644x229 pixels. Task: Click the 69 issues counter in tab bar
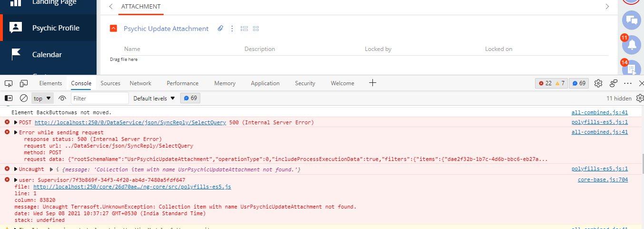point(579,83)
